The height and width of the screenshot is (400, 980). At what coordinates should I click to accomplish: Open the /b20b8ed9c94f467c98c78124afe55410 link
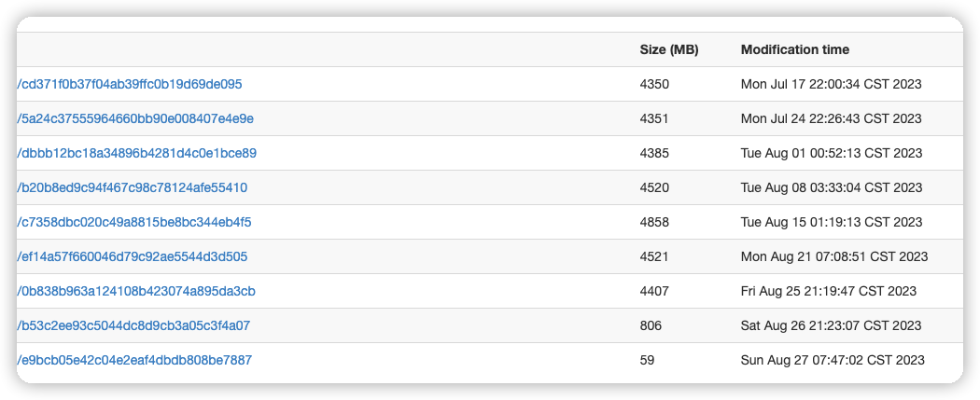pos(132,187)
